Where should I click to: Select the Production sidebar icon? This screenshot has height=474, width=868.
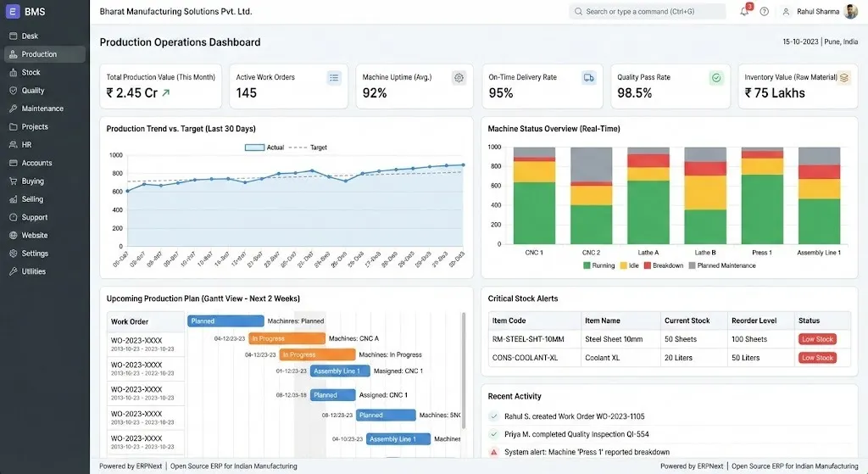pyautogui.click(x=14, y=54)
